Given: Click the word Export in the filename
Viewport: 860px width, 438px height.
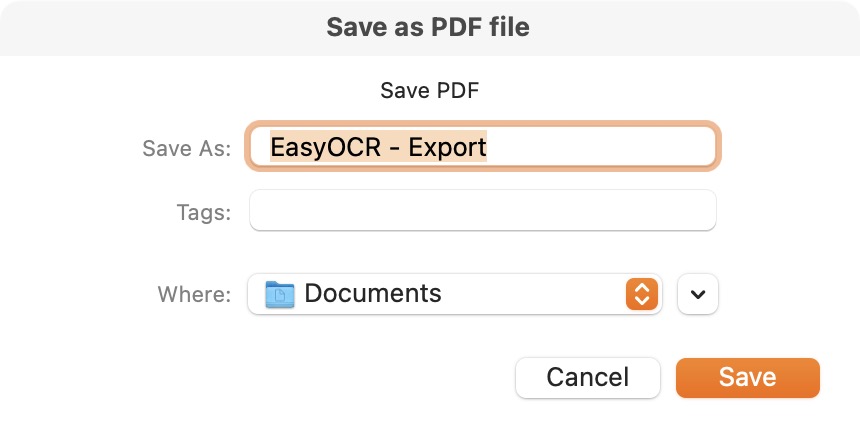Looking at the screenshot, I should pyautogui.click(x=448, y=146).
